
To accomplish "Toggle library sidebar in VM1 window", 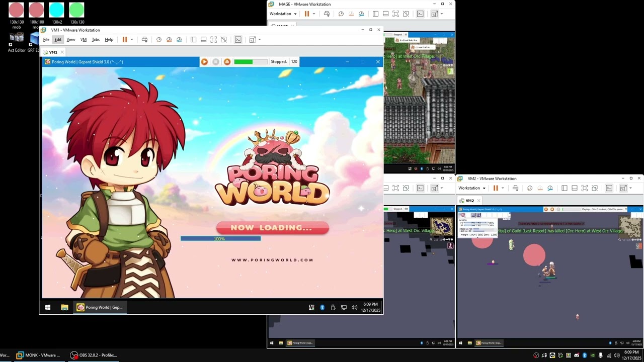I will point(193,40).
